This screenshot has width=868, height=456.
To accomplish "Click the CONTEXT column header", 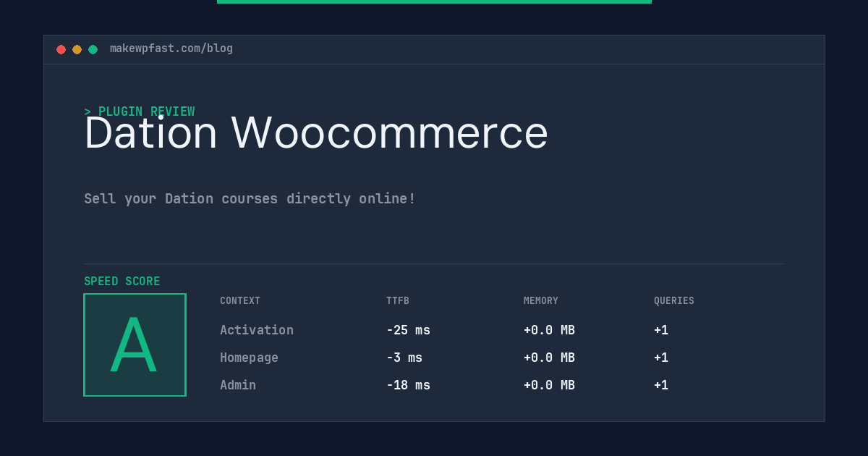I will pos(240,301).
